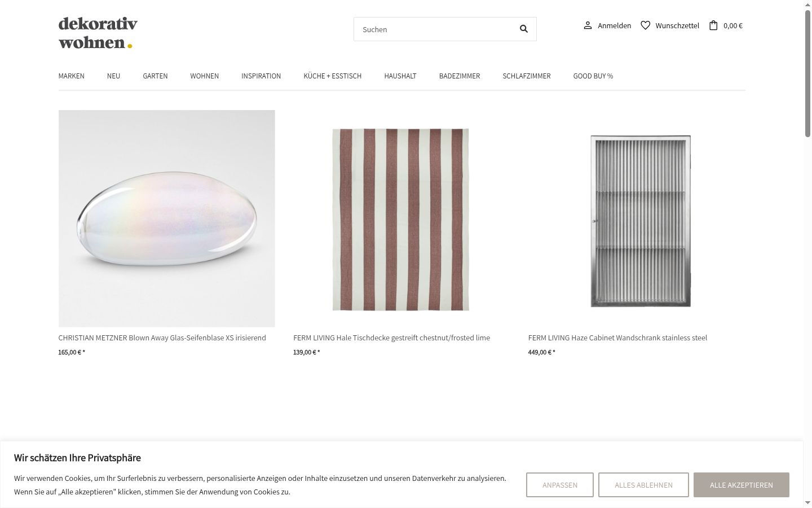The image size is (812, 508).
Task: Navigate to SCHLAFZIMMER category
Action: [x=527, y=76]
